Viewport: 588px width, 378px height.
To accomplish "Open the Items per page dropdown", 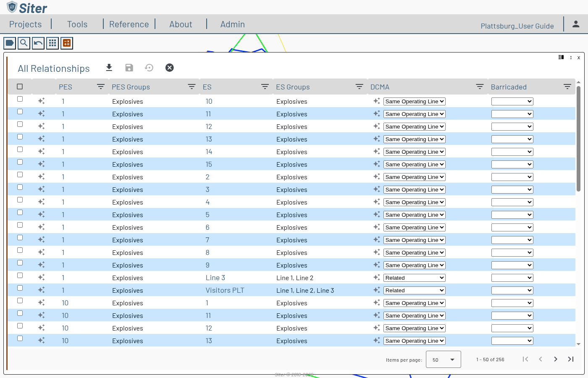I will coord(444,360).
